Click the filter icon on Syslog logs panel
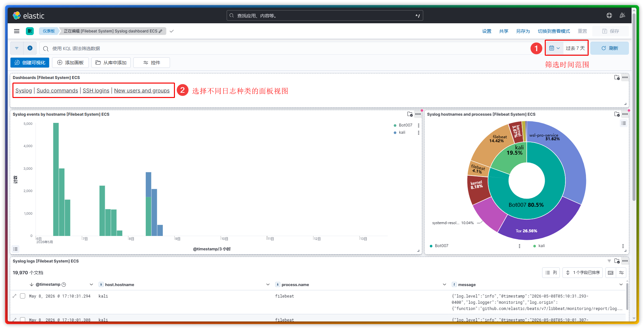The image size is (644, 329). pos(609,261)
